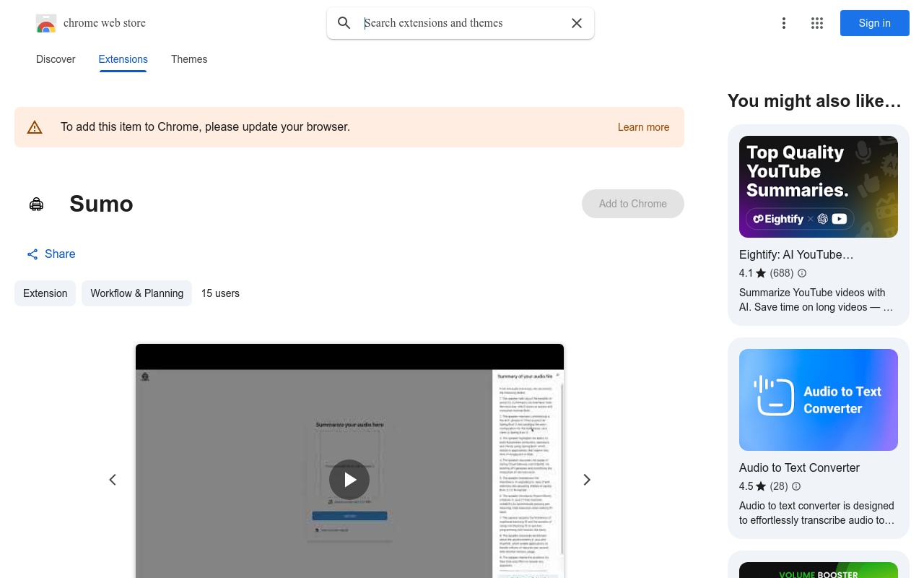Screen dimensions: 924x578
Task: Open the Eightify: AI YouTube… listing title
Action: [x=796, y=254]
